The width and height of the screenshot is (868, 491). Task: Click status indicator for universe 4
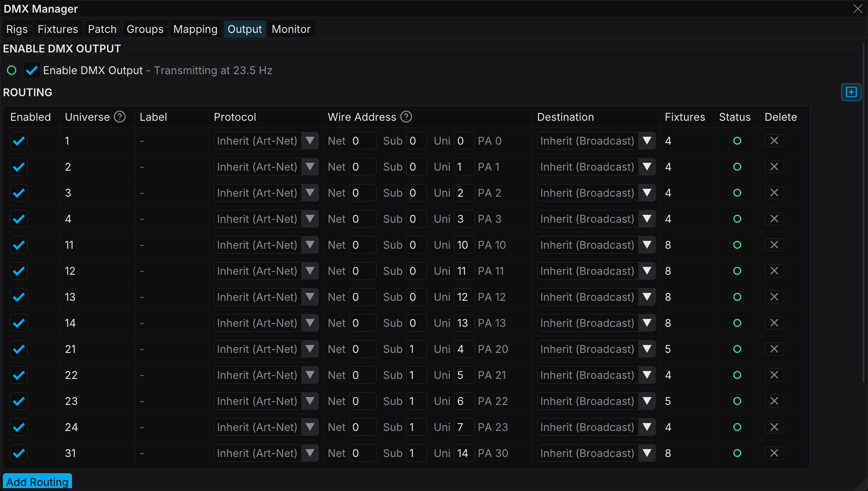tap(737, 219)
